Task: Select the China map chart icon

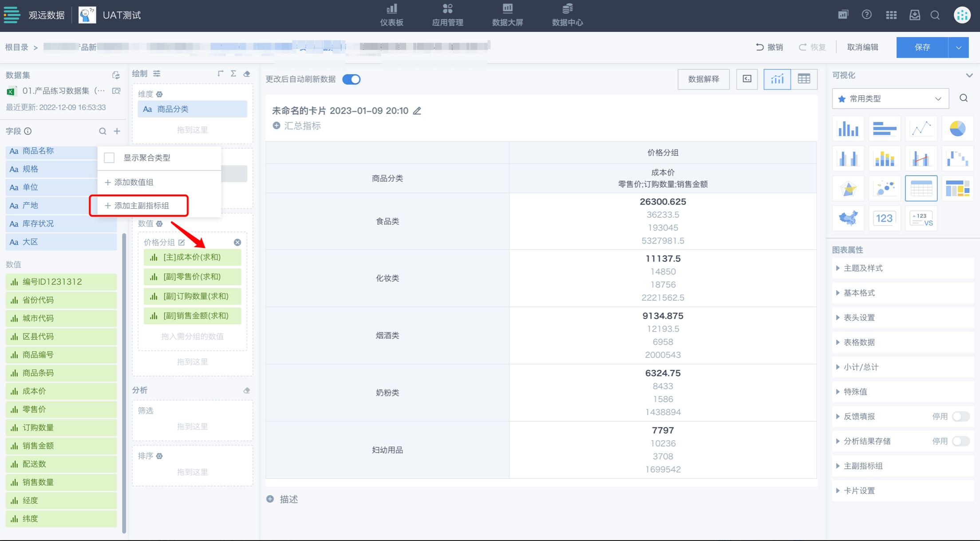Action: click(x=848, y=218)
